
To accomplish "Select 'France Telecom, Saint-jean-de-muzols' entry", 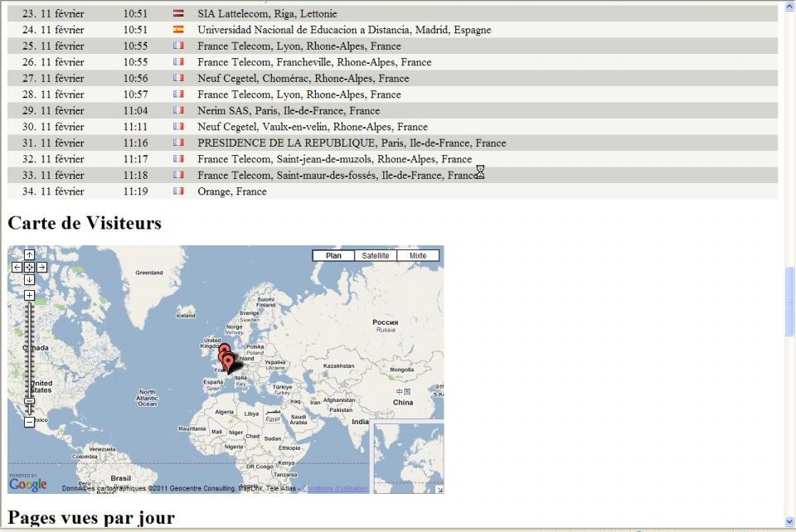I will (334, 159).
